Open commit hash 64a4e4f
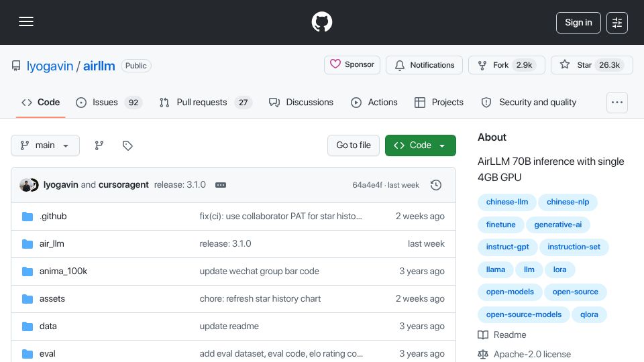Screen dimensions: 644x362 367,185
